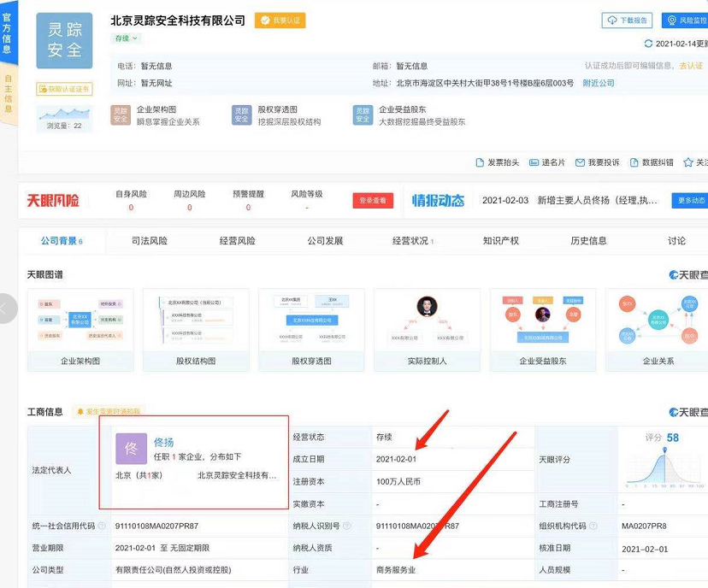The width and height of the screenshot is (708, 588).
Task: Toggle the 关注 follow star
Action: click(x=687, y=162)
